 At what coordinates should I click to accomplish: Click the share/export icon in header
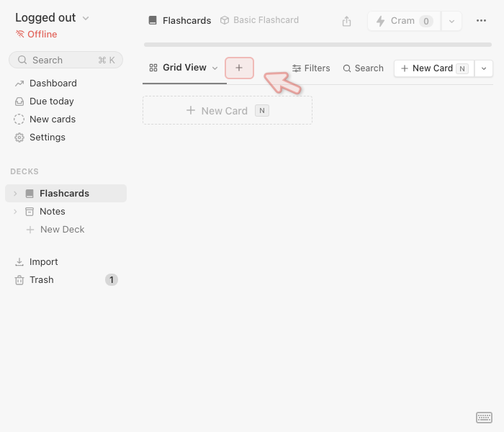[346, 21]
